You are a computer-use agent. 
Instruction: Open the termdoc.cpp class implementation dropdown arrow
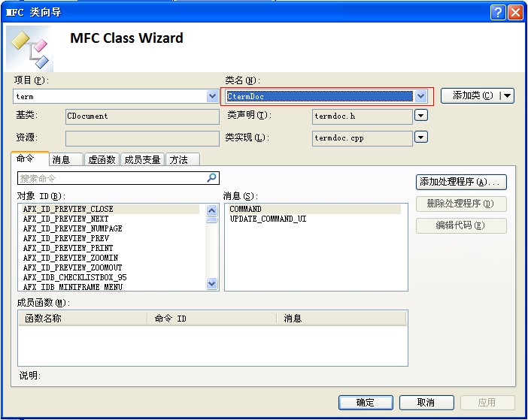[x=421, y=137]
